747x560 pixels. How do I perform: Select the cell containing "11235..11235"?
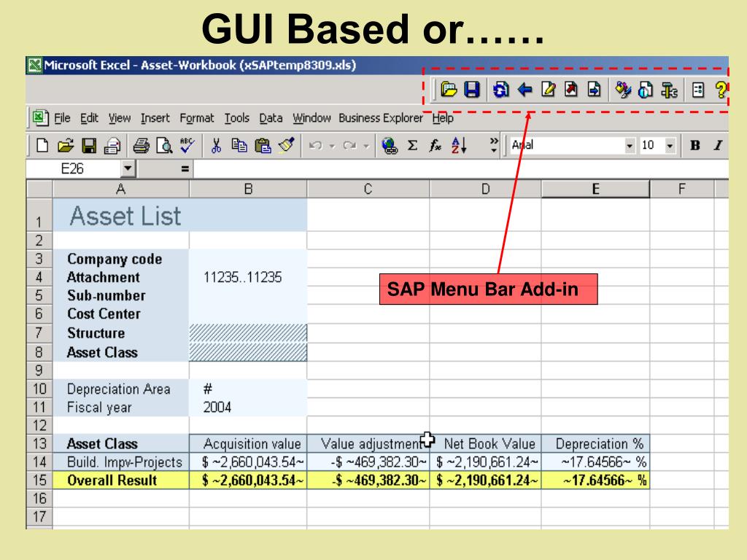[248, 277]
